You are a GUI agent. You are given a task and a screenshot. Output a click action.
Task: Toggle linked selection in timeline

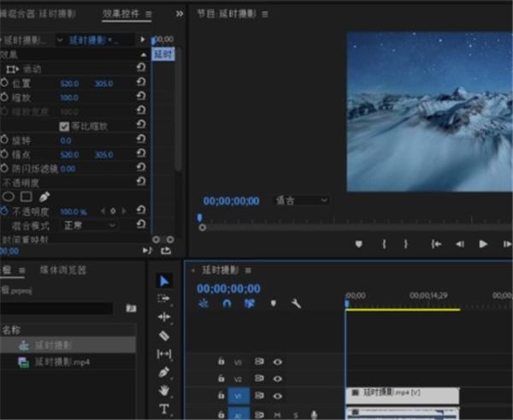click(x=250, y=304)
